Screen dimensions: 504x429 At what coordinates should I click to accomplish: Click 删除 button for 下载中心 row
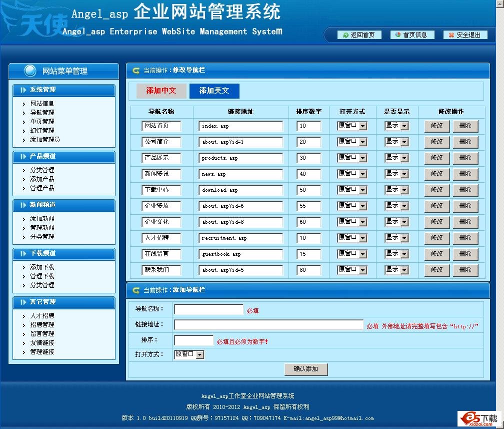(x=465, y=190)
